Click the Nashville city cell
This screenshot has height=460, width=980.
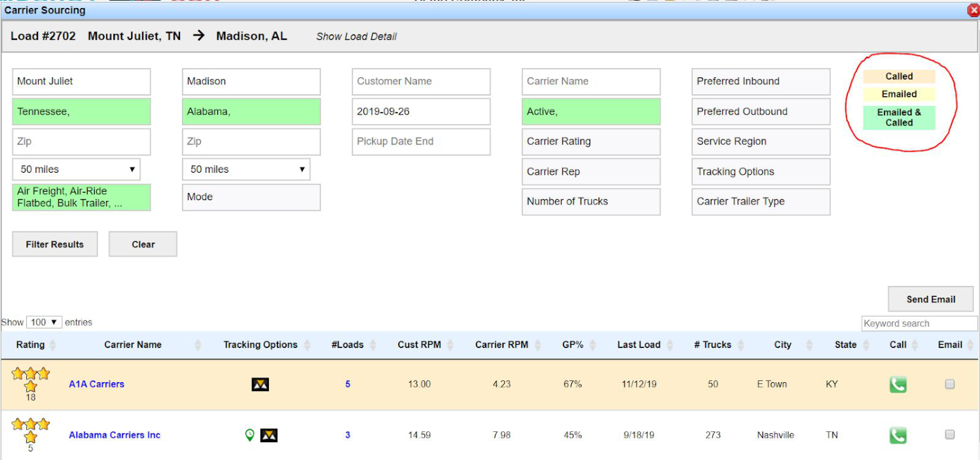775,435
